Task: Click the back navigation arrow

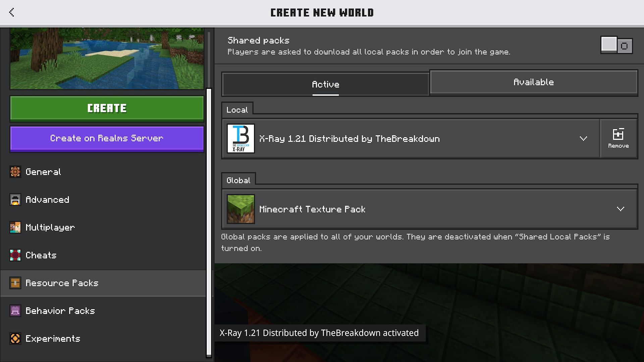Action: coord(12,12)
